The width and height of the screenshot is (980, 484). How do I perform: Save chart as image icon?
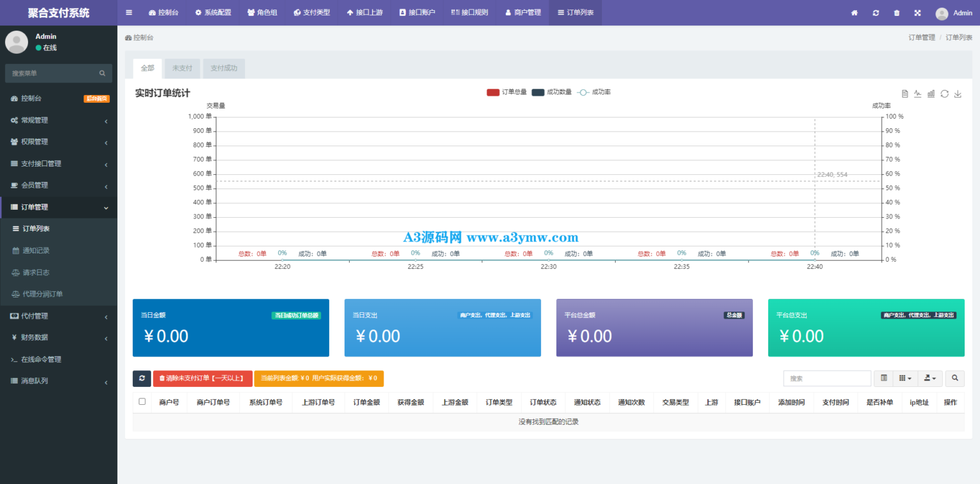pyautogui.click(x=958, y=94)
